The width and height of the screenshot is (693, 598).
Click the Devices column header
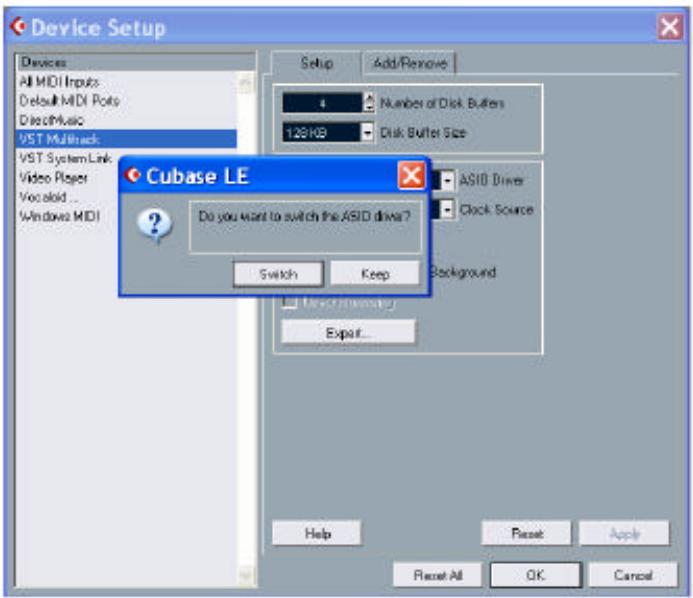point(136,62)
